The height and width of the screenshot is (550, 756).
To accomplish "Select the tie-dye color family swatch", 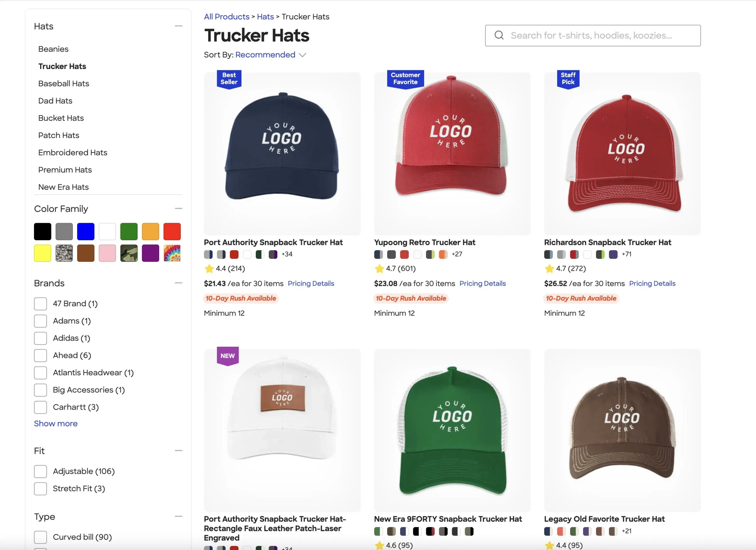I will [x=172, y=253].
